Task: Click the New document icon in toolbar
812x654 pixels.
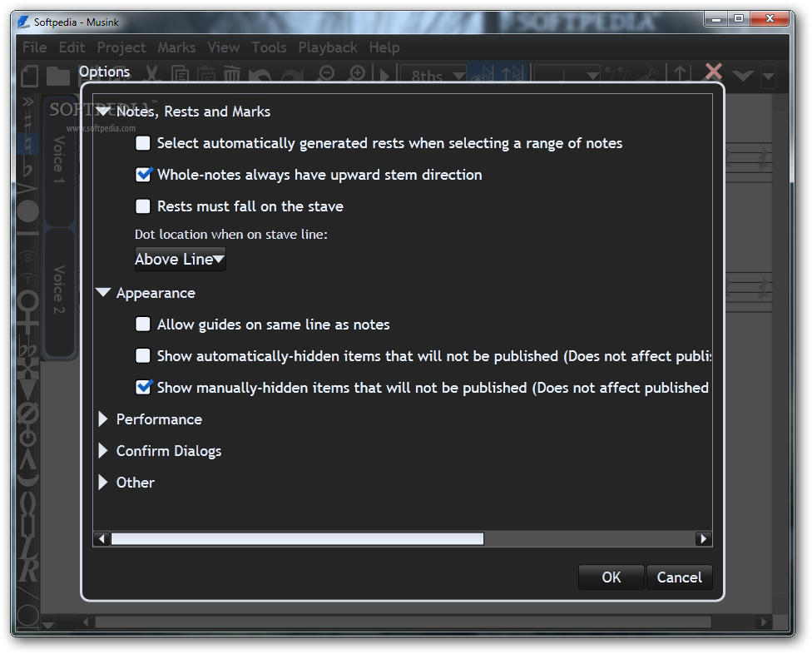Action: click(x=29, y=76)
